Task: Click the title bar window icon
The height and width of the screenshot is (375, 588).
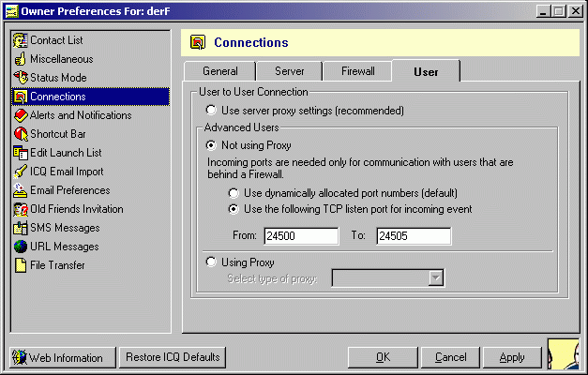Action: pyautogui.click(x=11, y=11)
